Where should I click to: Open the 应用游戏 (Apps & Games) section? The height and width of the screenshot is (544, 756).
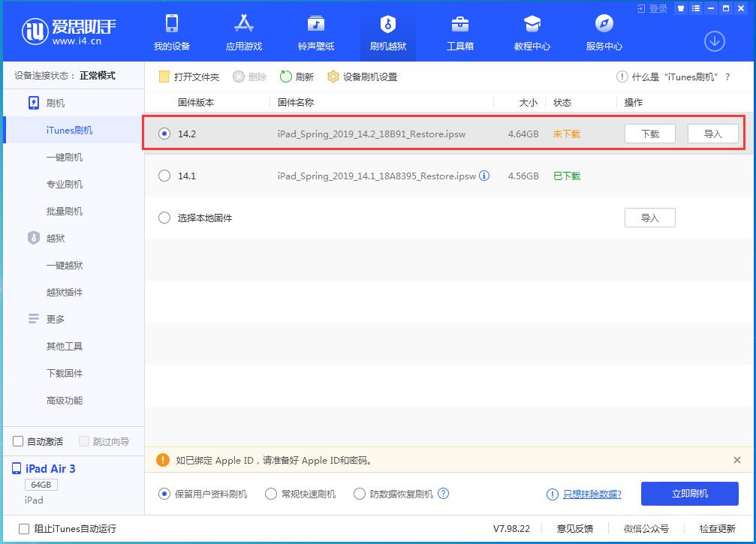coord(243,32)
